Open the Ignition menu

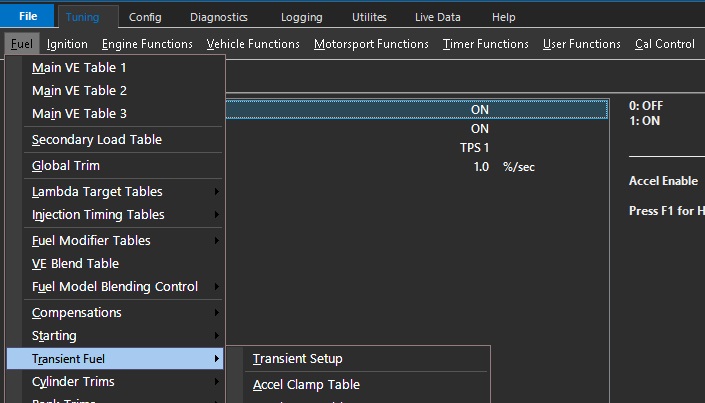click(x=67, y=44)
